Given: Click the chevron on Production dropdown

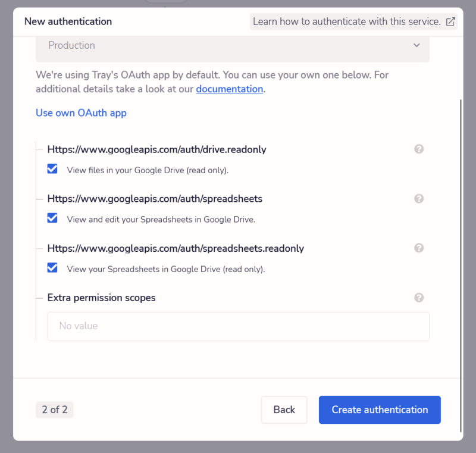Looking at the screenshot, I should pos(416,46).
